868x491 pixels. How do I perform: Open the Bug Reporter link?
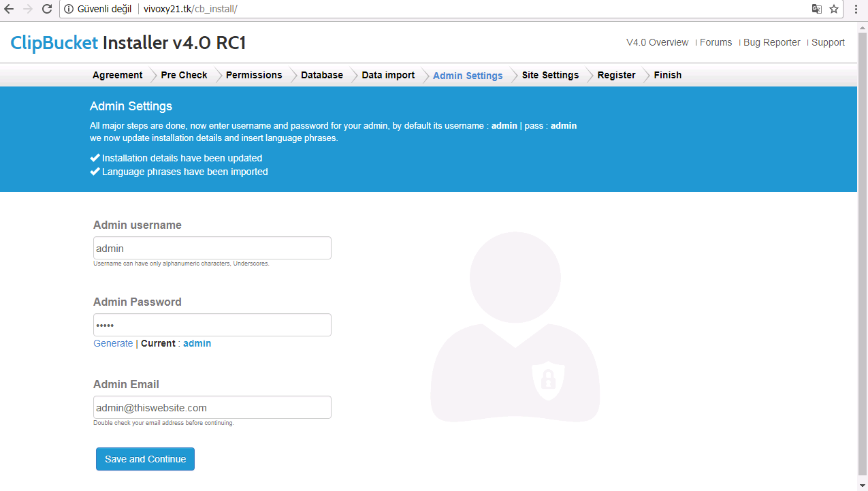click(772, 42)
